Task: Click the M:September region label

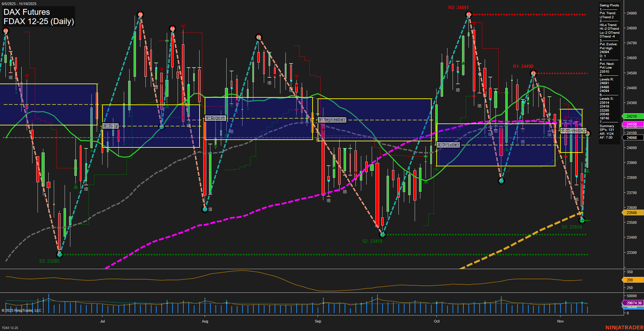Action: pyautogui.click(x=332, y=119)
